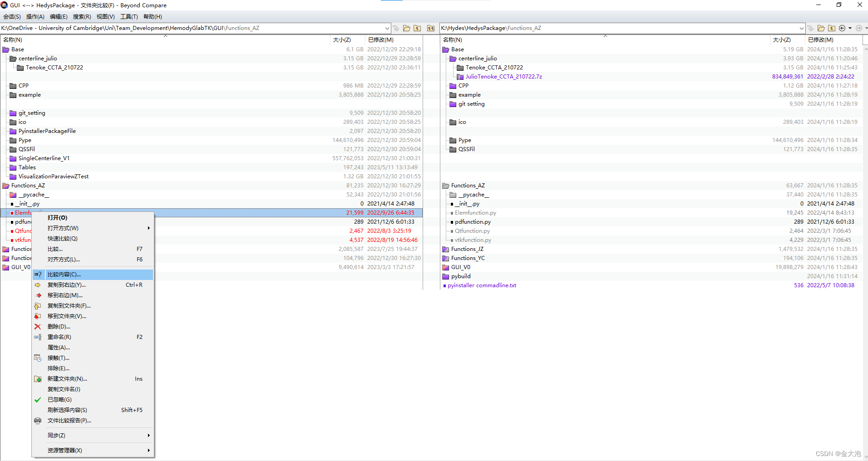Viewport: 868px width, 461px height.
Task: Click the red X delete icon
Action: point(38,327)
